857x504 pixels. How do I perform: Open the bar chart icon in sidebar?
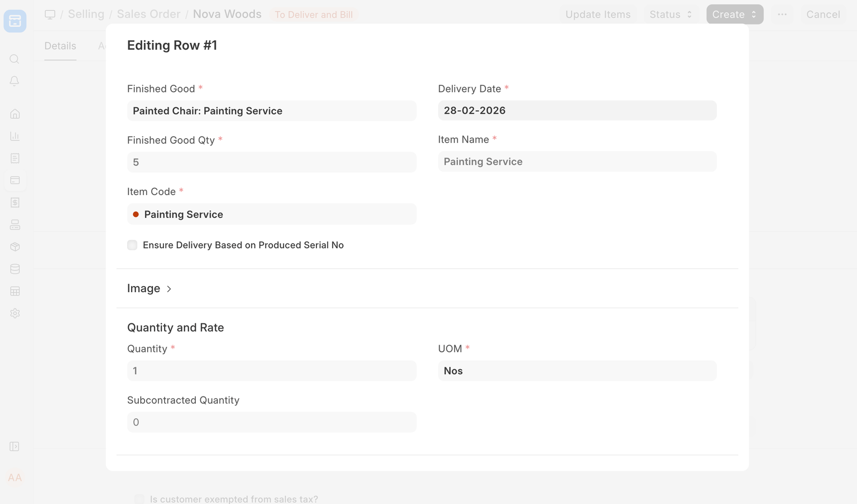click(15, 136)
